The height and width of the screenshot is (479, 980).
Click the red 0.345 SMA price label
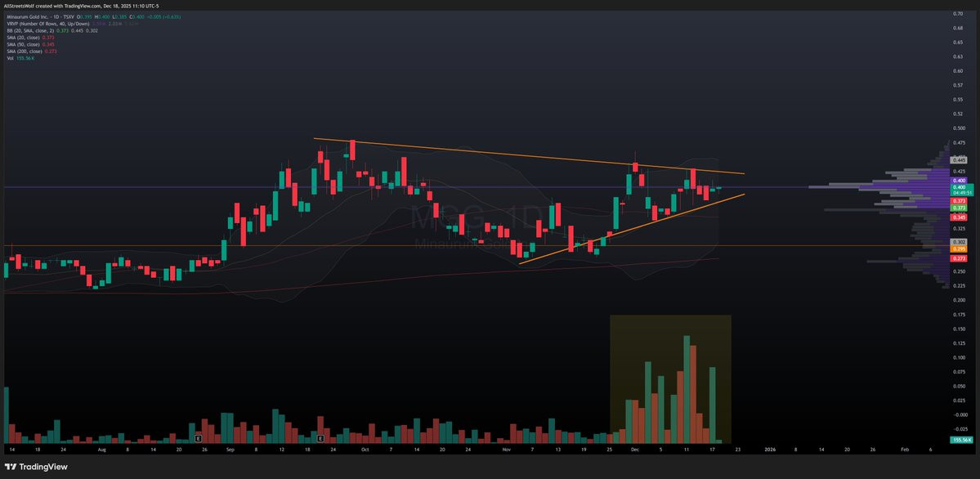pyautogui.click(x=959, y=217)
